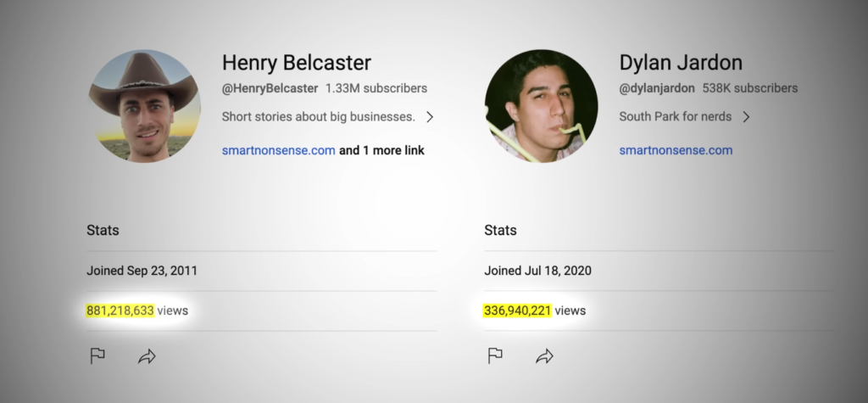This screenshot has height=403, width=868.
Task: Expand description chevron next to 'Short stories about big businesses.'
Action: 430,117
